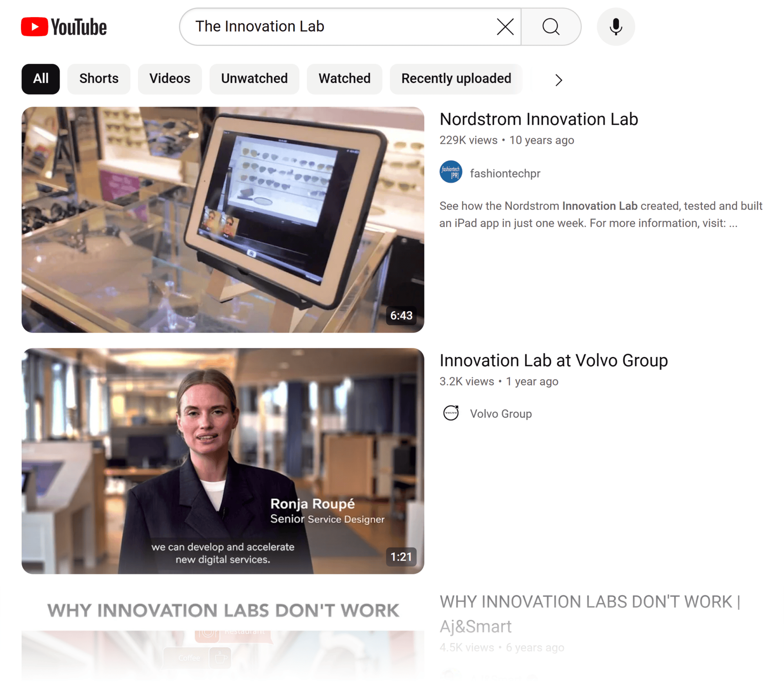Filter results by Shorts

(99, 79)
